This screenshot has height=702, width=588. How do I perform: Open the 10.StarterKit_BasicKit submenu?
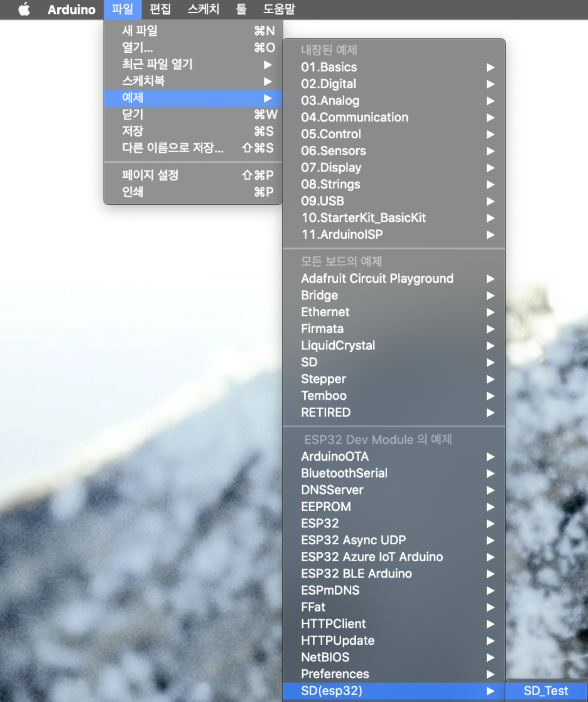click(394, 217)
